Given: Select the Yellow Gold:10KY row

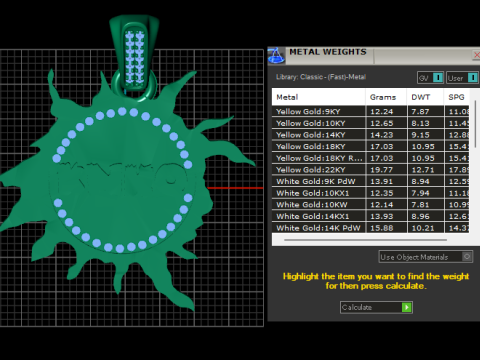Looking at the screenshot, I should point(371,123).
